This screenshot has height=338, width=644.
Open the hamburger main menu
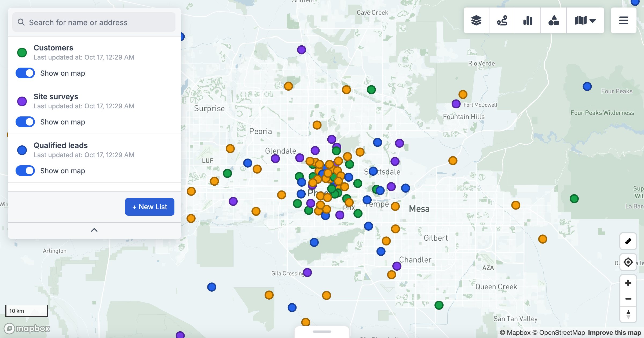[x=624, y=20]
